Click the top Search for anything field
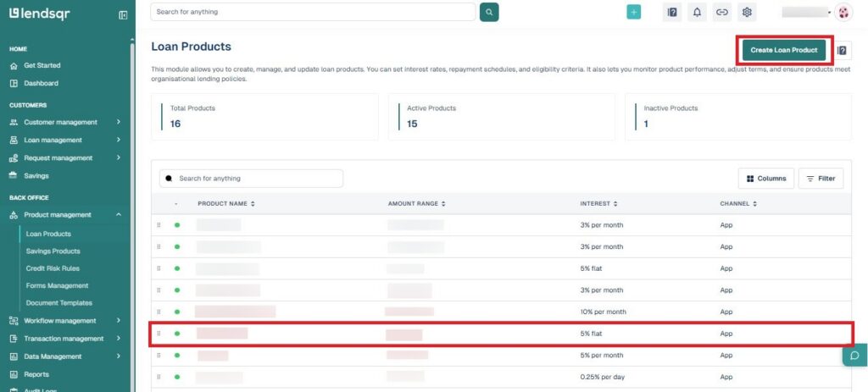The width and height of the screenshot is (868, 392). coord(313,12)
